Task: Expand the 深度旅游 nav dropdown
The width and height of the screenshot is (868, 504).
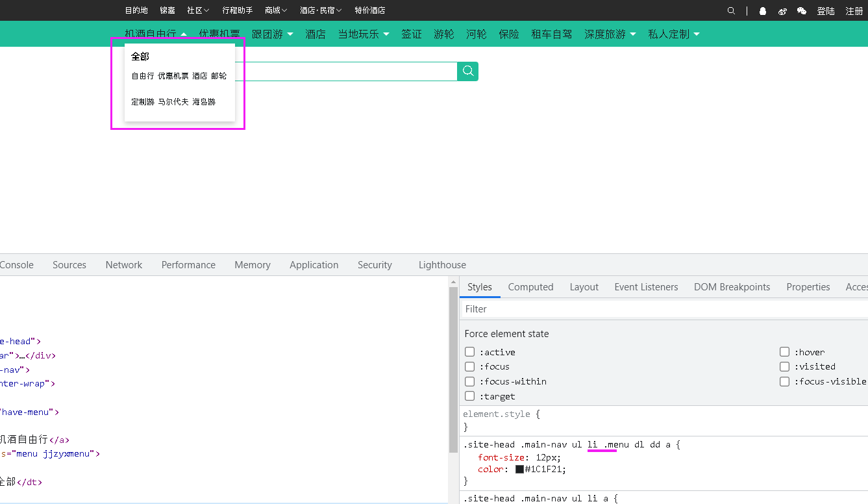Action: [x=633, y=34]
